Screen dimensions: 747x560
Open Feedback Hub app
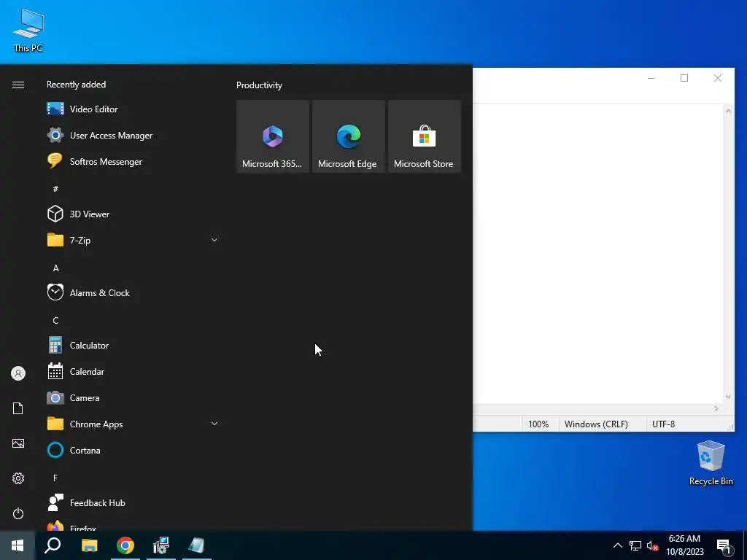coord(132,502)
